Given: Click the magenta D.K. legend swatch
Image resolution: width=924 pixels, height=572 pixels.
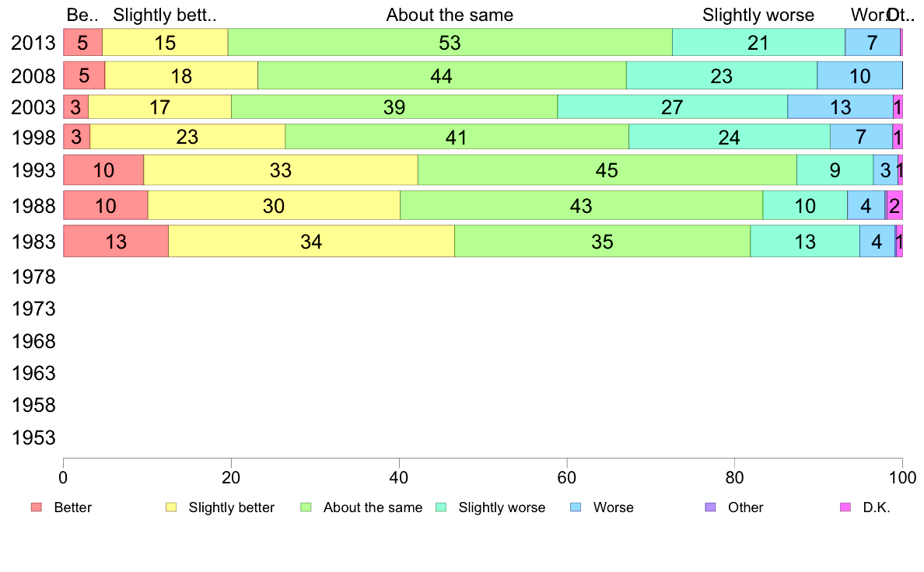Looking at the screenshot, I should tap(845, 507).
